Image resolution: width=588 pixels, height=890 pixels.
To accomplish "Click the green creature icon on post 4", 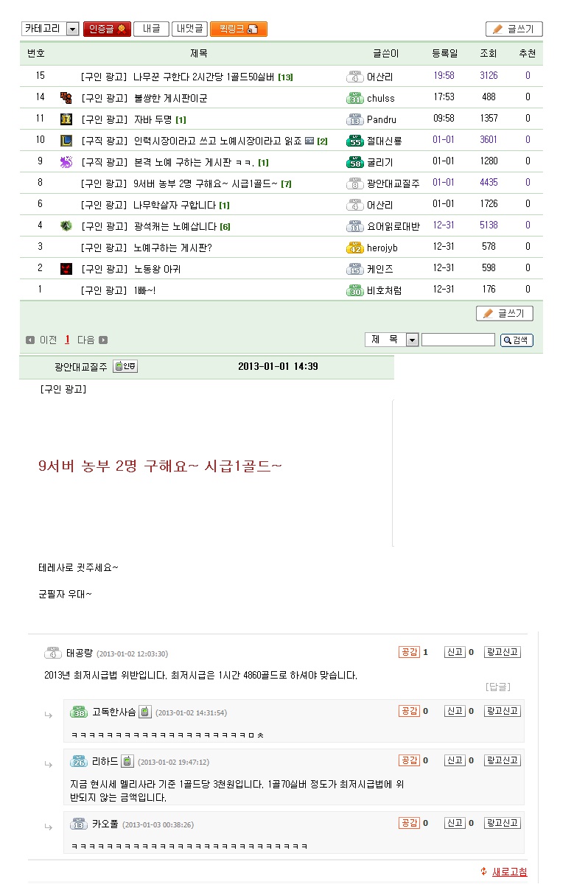I will point(66,226).
